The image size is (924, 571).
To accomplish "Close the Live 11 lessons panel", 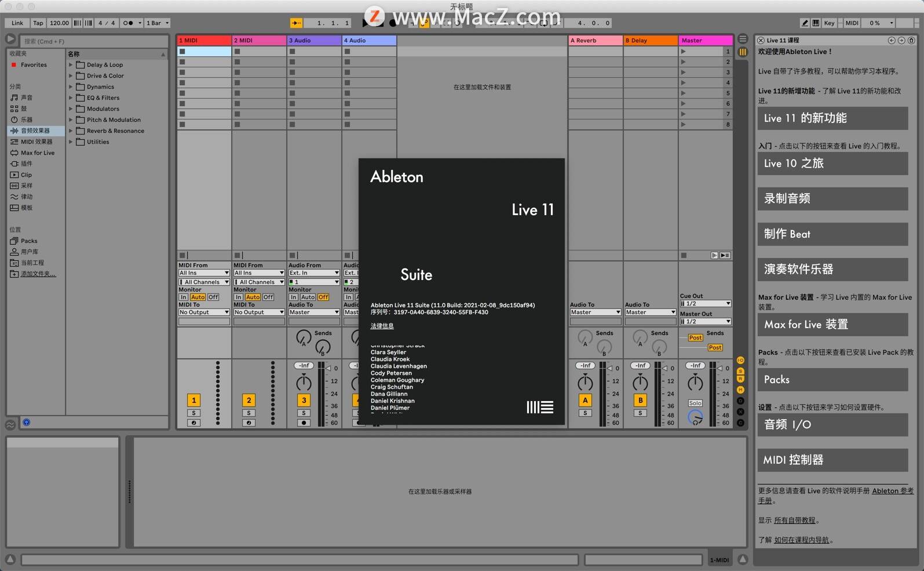I will (761, 41).
